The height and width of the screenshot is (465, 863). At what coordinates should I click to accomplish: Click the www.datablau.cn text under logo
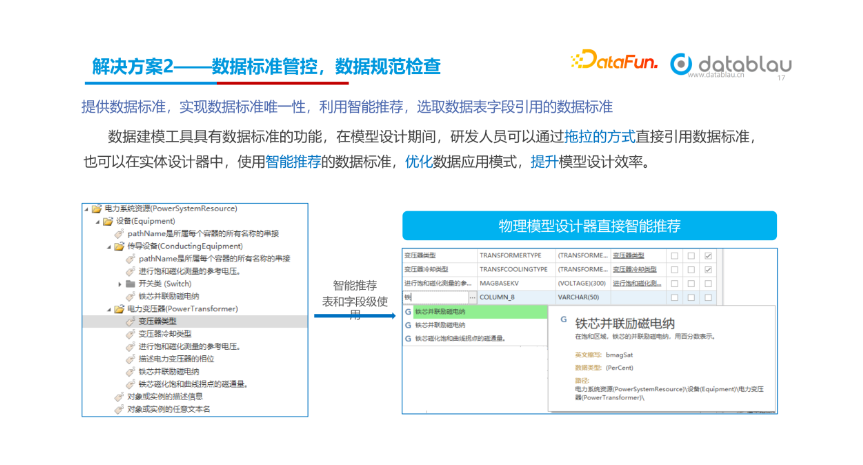coord(715,75)
